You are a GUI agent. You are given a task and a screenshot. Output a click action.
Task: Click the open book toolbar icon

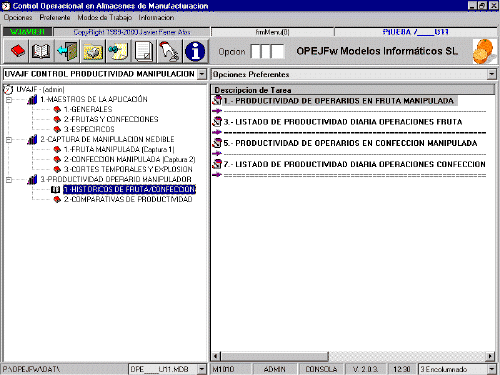tap(41, 51)
